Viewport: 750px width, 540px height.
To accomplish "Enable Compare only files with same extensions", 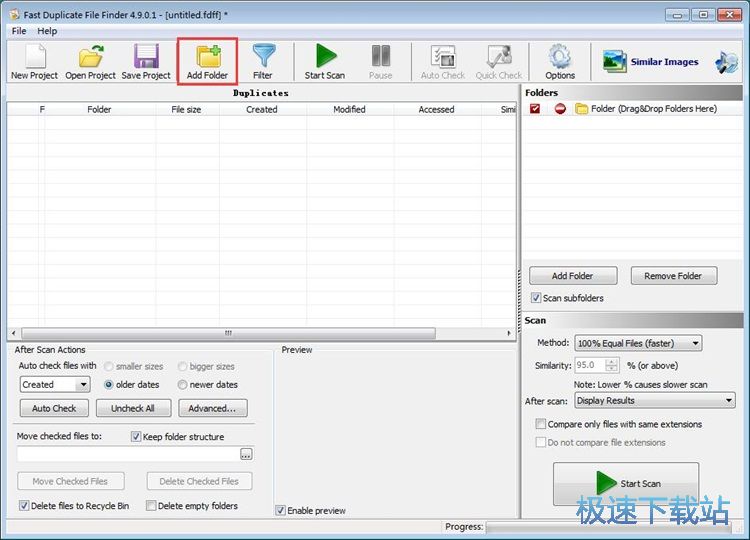I will (541, 424).
